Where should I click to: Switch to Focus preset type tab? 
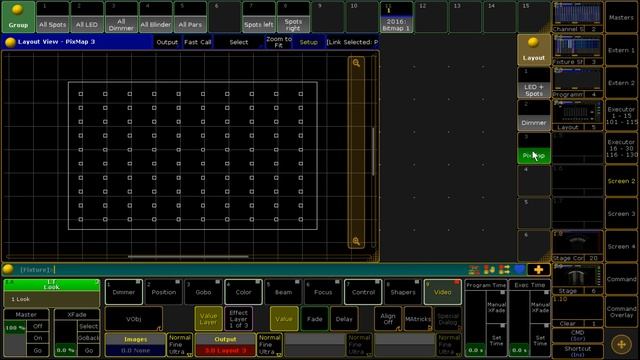click(x=323, y=292)
